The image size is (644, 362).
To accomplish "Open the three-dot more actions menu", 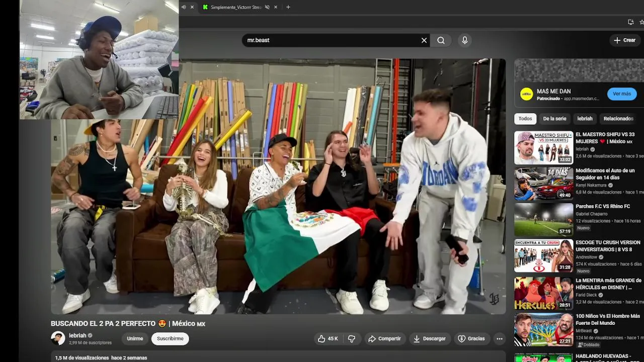I will (x=500, y=339).
